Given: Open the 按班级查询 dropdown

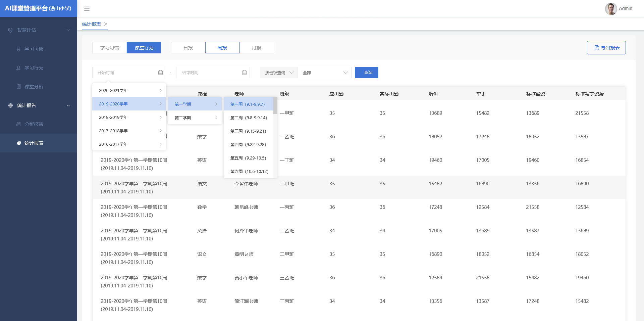Looking at the screenshot, I should [279, 73].
